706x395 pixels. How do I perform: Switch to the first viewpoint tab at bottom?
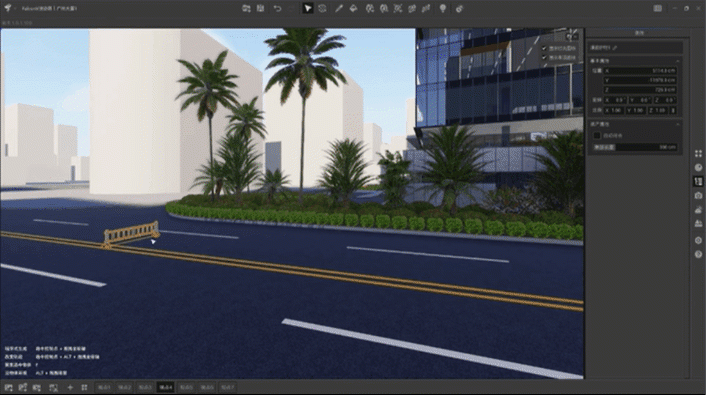tap(104, 387)
